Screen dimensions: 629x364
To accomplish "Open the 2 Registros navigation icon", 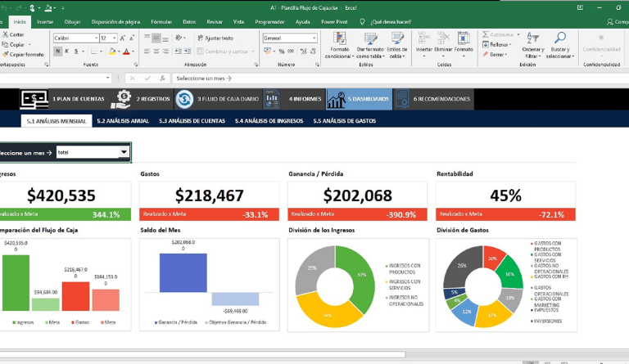I will coord(120,99).
